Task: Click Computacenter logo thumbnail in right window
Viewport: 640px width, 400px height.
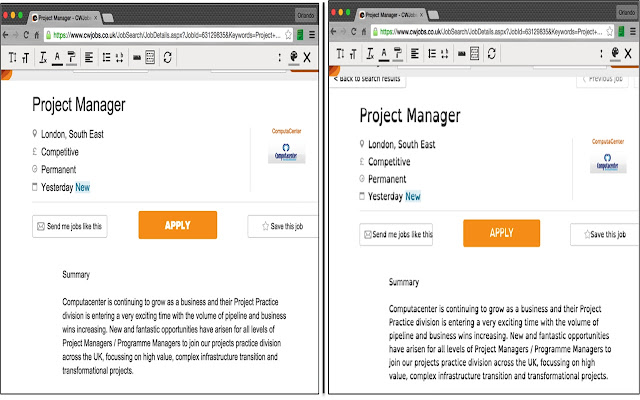Action: (608, 163)
